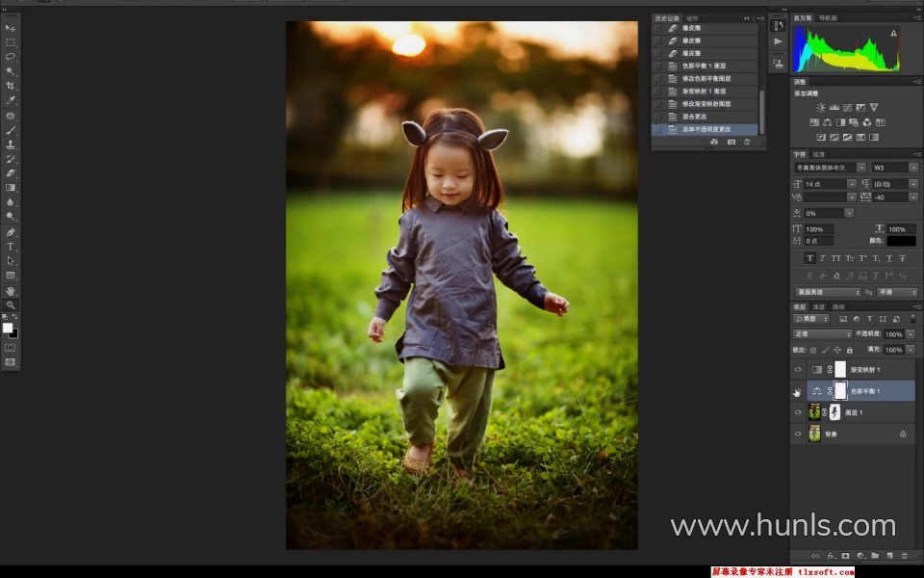Toggle Faux Italic in Character panel
Image resolution: width=924 pixels, height=578 pixels.
click(823, 258)
